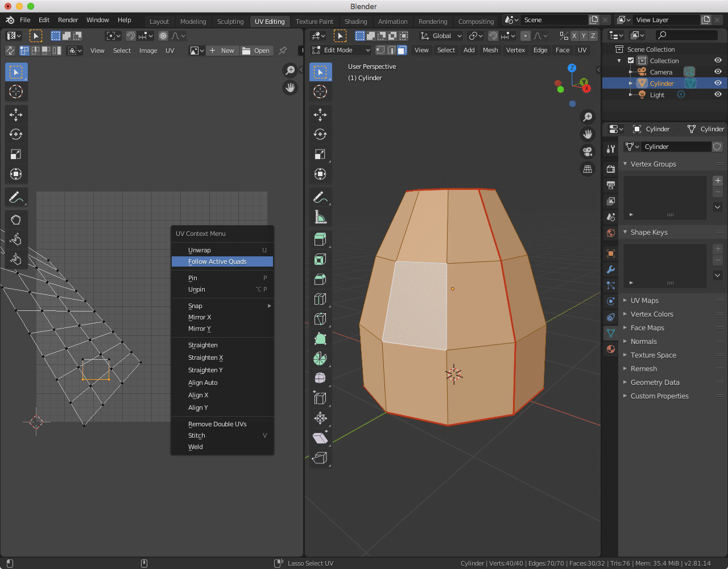
Task: Toggle the Collection exclude checkbox
Action: click(x=631, y=61)
